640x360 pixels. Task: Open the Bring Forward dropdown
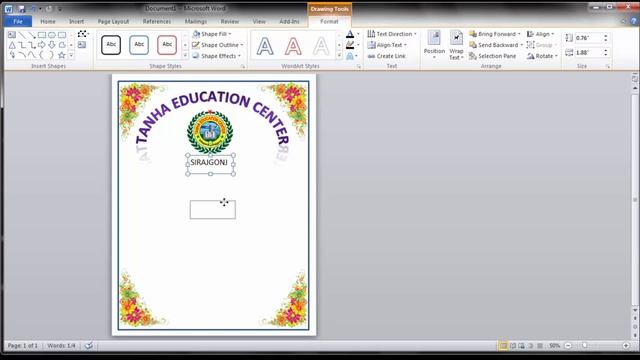coord(495,34)
